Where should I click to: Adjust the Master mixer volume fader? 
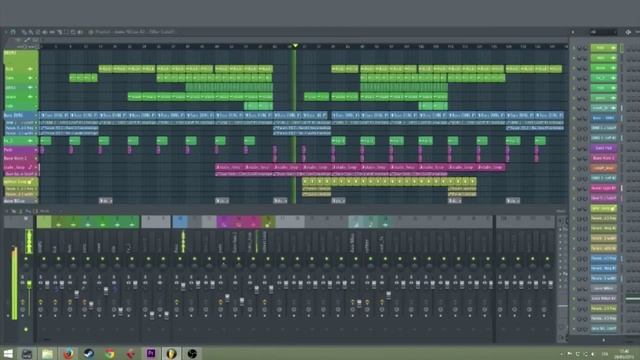coord(29,284)
